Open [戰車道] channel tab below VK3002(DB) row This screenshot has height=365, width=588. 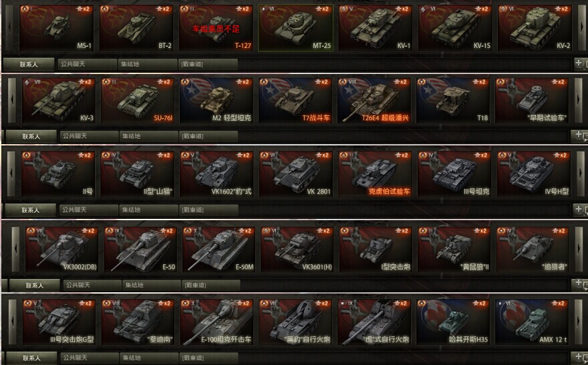click(210, 286)
